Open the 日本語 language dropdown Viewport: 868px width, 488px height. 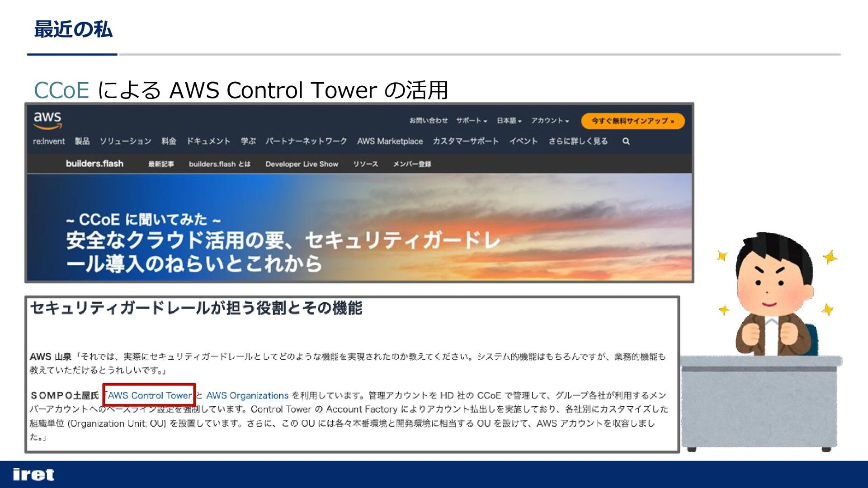point(509,121)
